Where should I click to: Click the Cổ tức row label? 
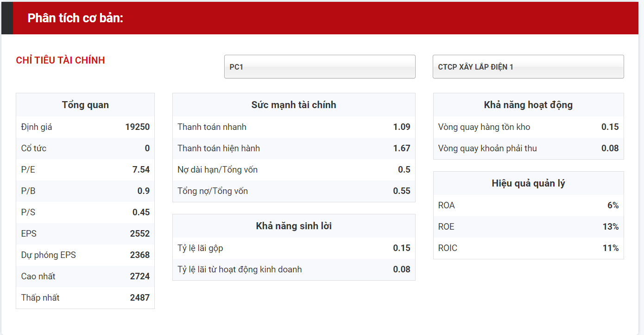pyautogui.click(x=34, y=148)
